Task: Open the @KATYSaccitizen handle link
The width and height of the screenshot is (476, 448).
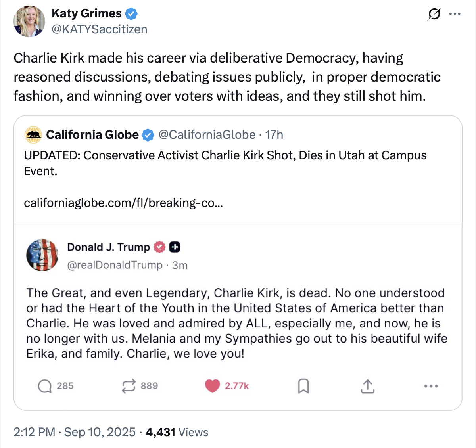Action: coord(99,29)
